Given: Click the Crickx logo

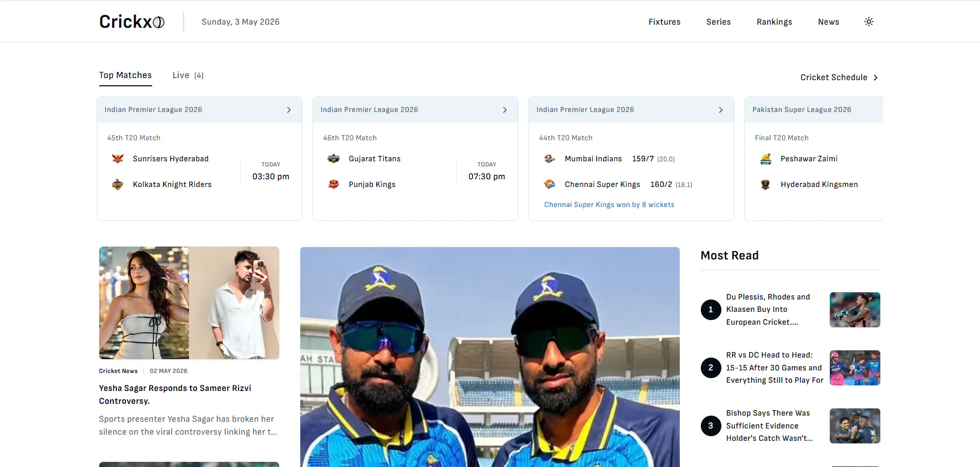Looking at the screenshot, I should (132, 22).
